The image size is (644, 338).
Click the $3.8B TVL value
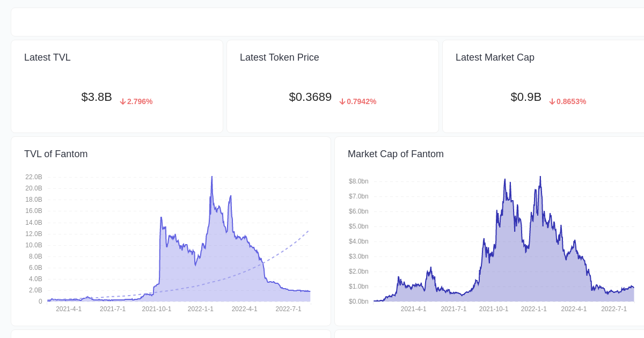[x=97, y=97]
